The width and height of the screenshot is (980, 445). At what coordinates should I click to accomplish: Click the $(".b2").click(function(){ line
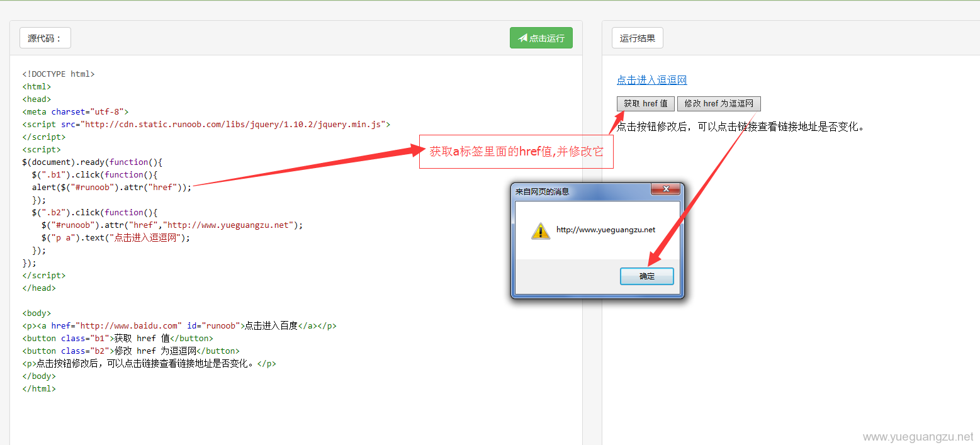tap(95, 212)
